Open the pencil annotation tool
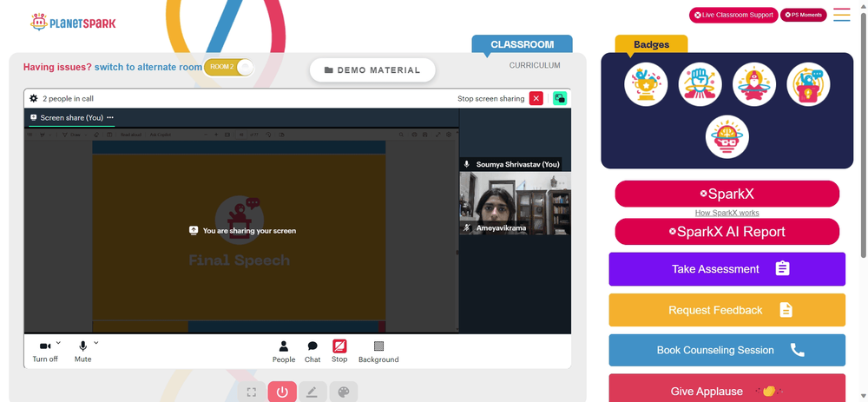 click(x=312, y=392)
